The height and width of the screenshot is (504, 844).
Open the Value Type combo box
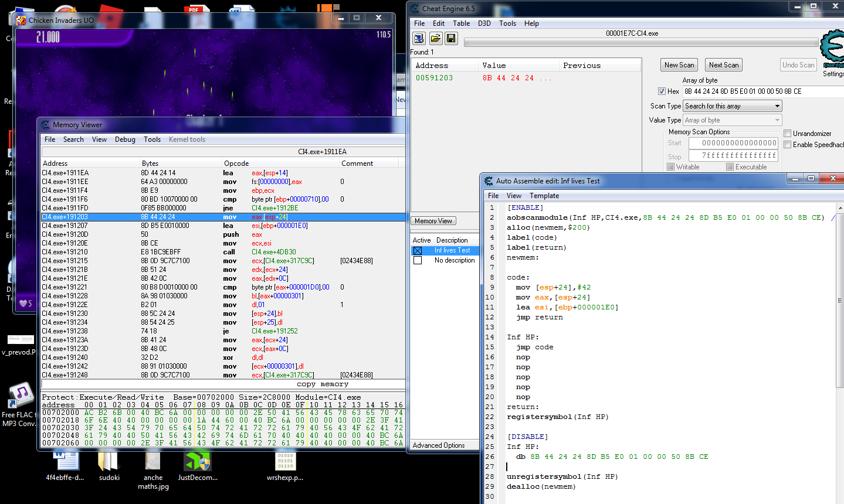733,120
